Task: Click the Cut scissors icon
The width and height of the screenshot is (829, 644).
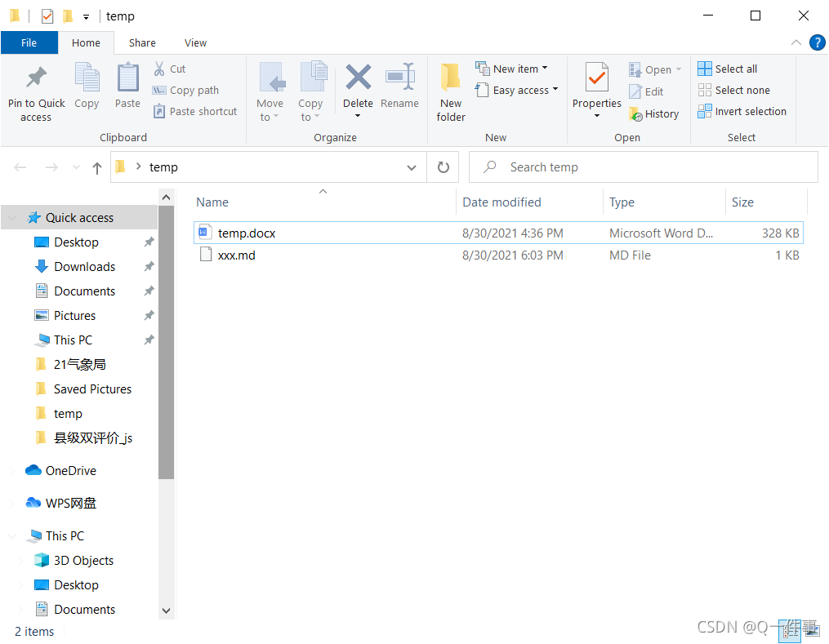Action: (x=159, y=69)
